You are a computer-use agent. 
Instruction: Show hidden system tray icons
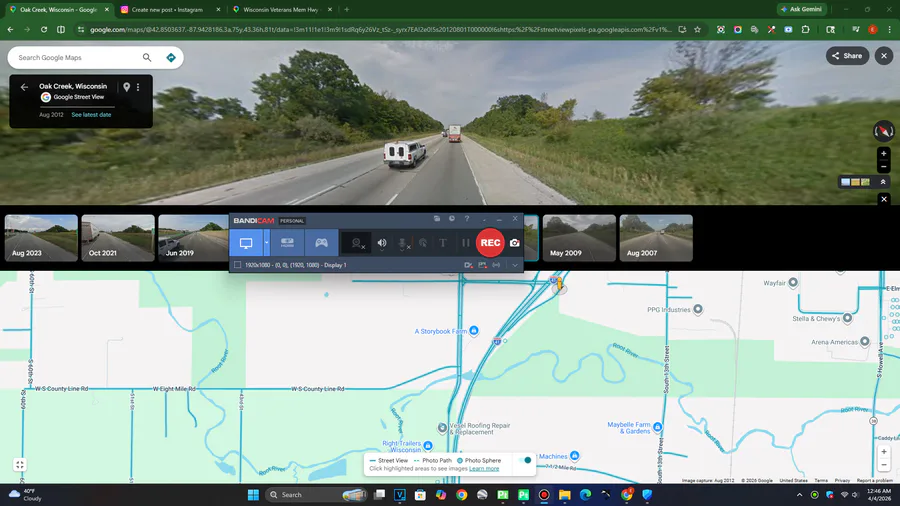pyautogui.click(x=799, y=495)
